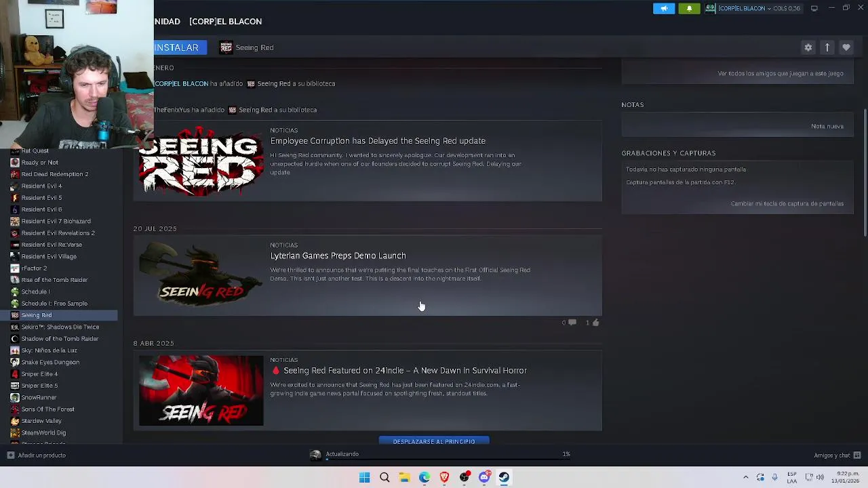
Task: Open 'Cambiar mi tecla de captura de pantallas'
Action: tap(787, 203)
